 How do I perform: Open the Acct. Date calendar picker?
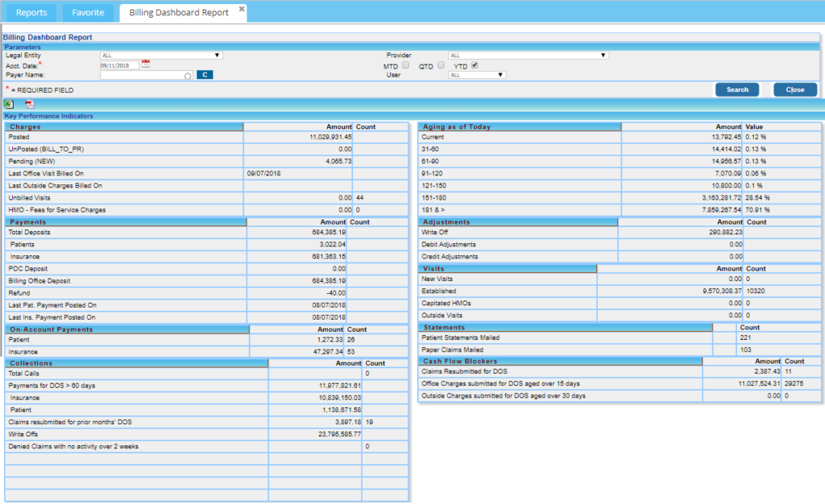(146, 64)
